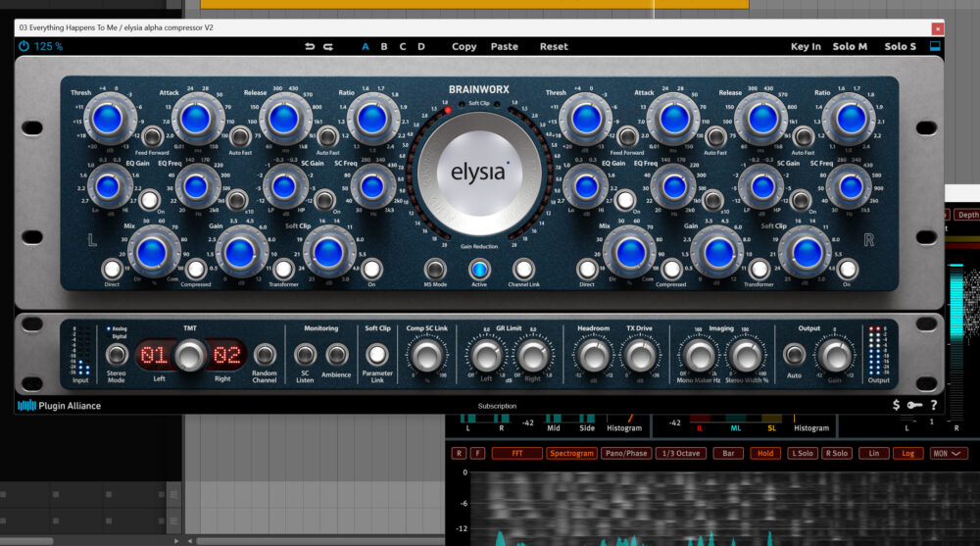The height and width of the screenshot is (546, 980).
Task: Click Reset in the plugin toolbar
Action: coord(554,46)
